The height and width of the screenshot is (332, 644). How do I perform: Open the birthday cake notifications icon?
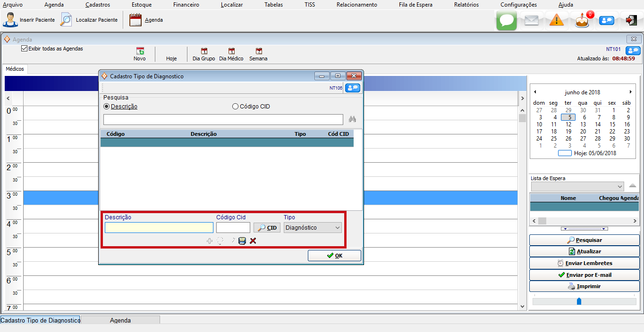pos(582,21)
